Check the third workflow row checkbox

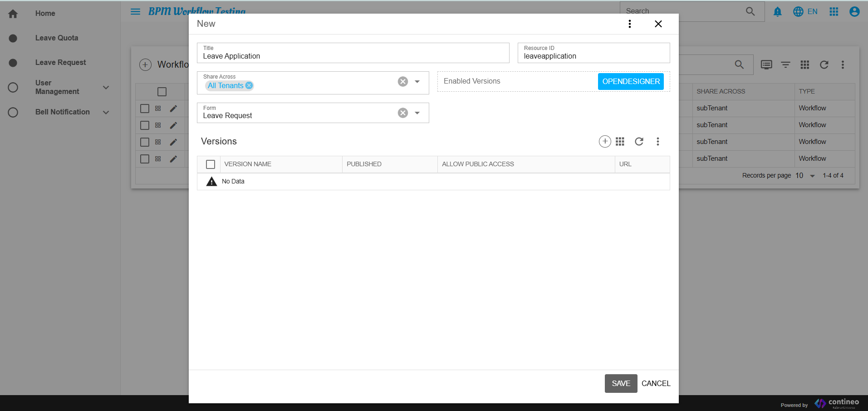(x=145, y=142)
